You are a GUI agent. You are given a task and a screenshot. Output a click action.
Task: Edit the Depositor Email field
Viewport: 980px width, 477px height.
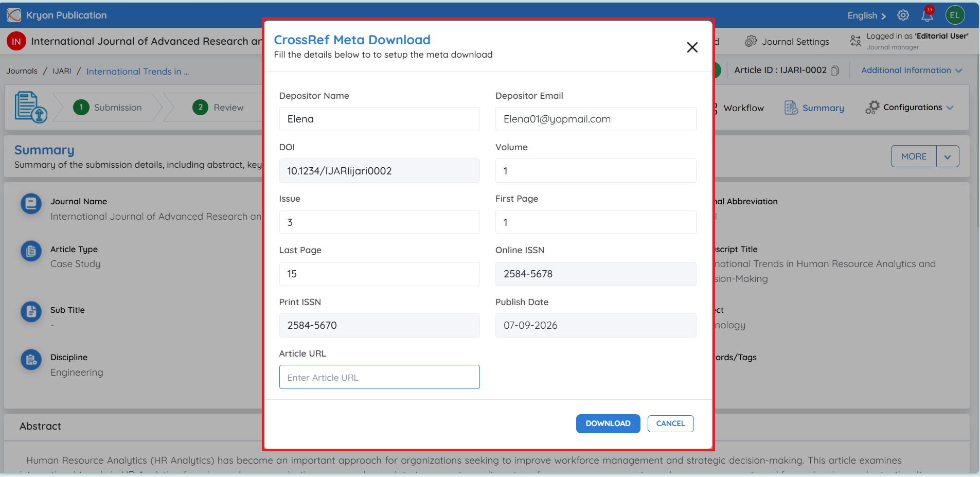point(596,119)
